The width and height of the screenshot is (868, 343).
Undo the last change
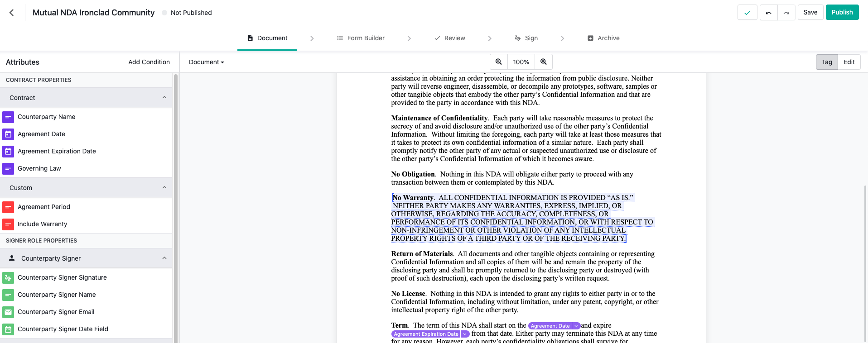[769, 13]
